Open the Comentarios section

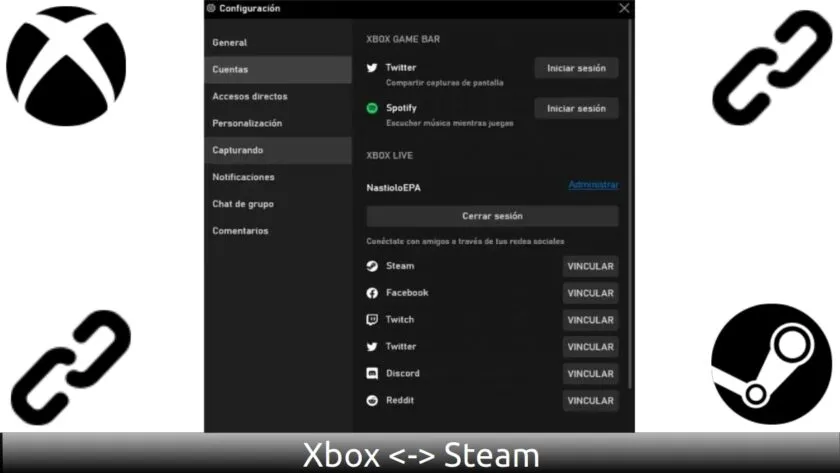278,231
